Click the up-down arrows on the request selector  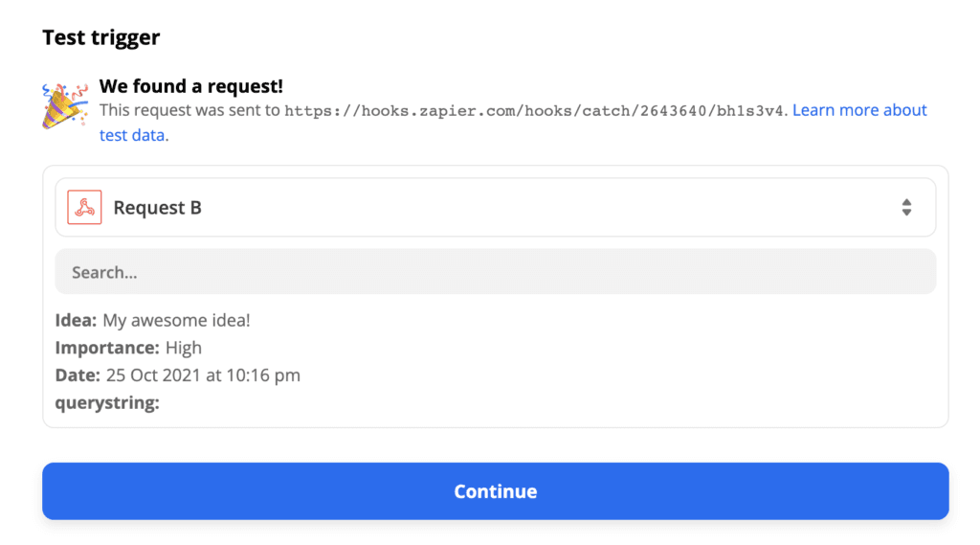(x=906, y=208)
